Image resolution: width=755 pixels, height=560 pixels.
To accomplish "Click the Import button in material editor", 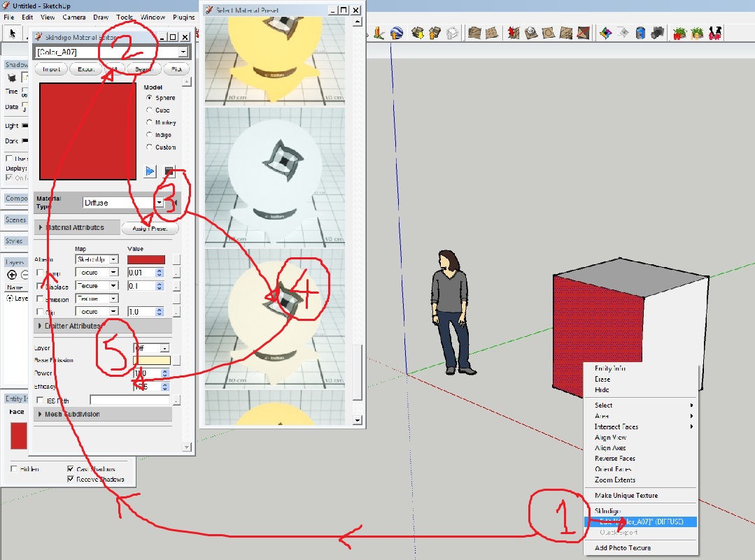I will pyautogui.click(x=51, y=69).
